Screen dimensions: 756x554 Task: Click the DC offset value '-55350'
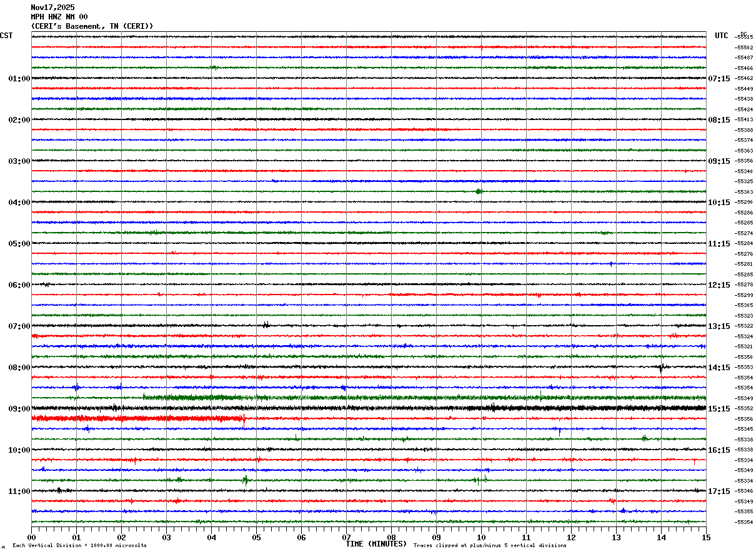(x=744, y=357)
